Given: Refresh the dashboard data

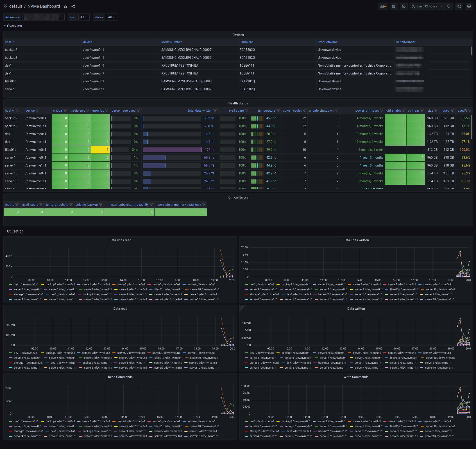Looking at the screenshot, I should tap(459, 6).
